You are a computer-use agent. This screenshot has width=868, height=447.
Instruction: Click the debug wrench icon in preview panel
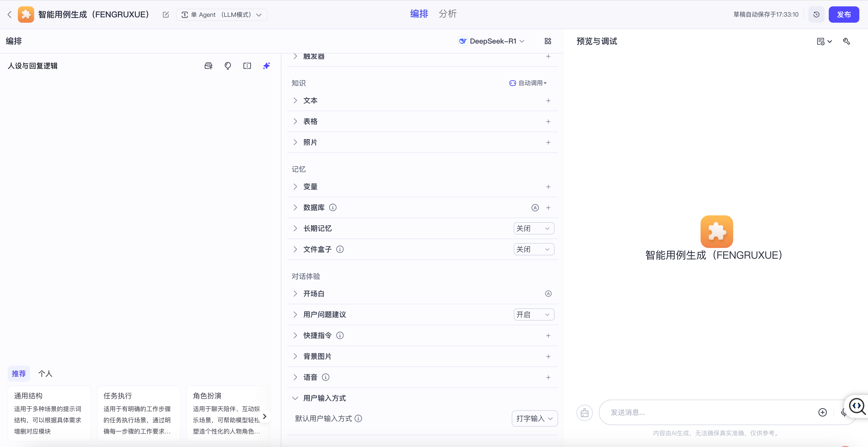(x=846, y=41)
